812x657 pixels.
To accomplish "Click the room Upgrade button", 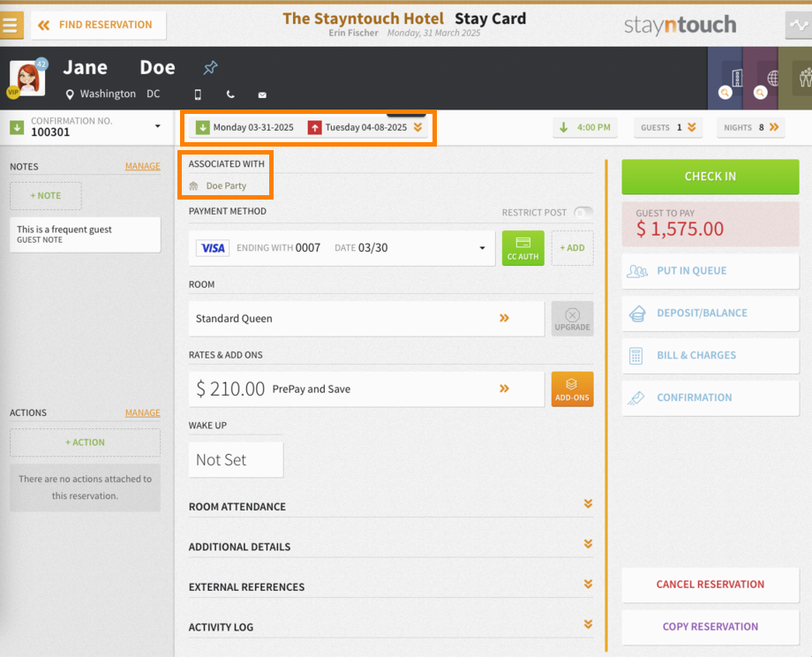I will pos(572,319).
